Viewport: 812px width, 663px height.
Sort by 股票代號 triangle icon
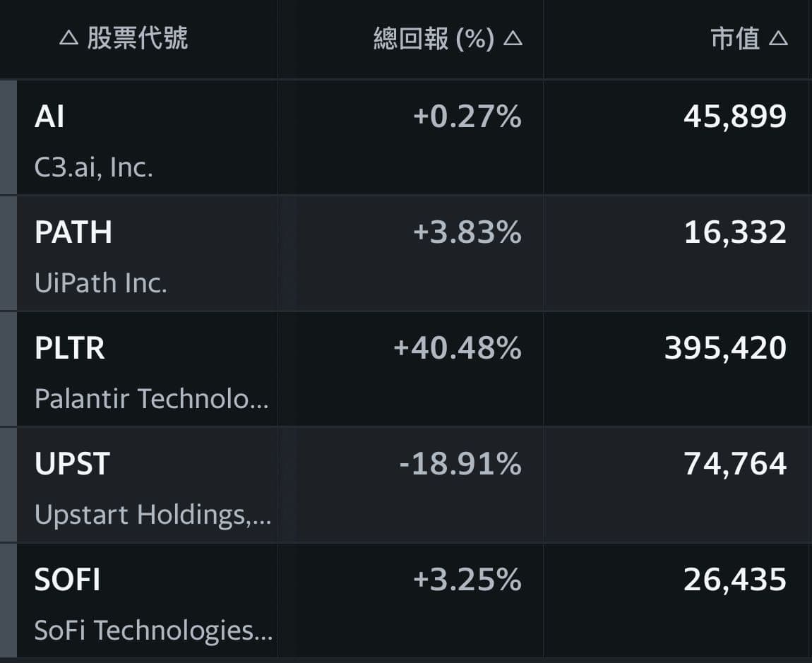[68, 38]
